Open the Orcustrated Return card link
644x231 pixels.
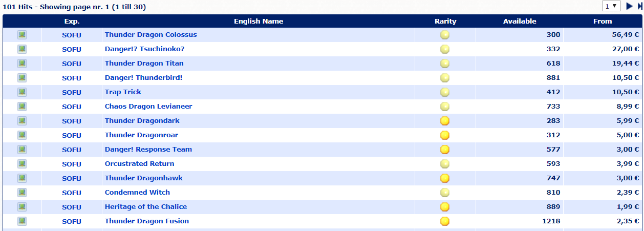click(x=139, y=164)
